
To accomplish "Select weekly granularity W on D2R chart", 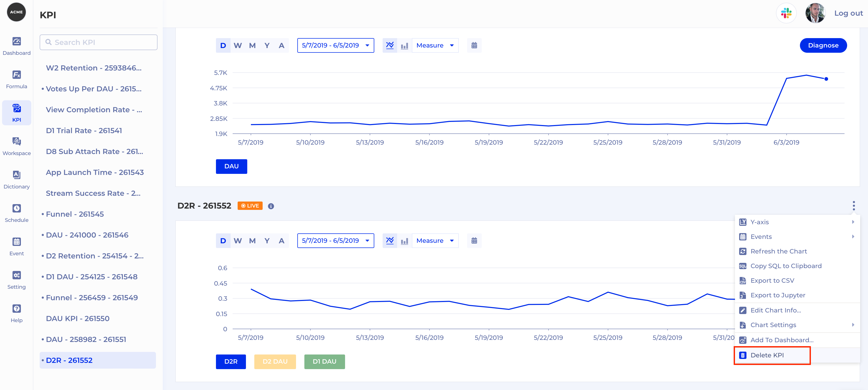I will (238, 240).
